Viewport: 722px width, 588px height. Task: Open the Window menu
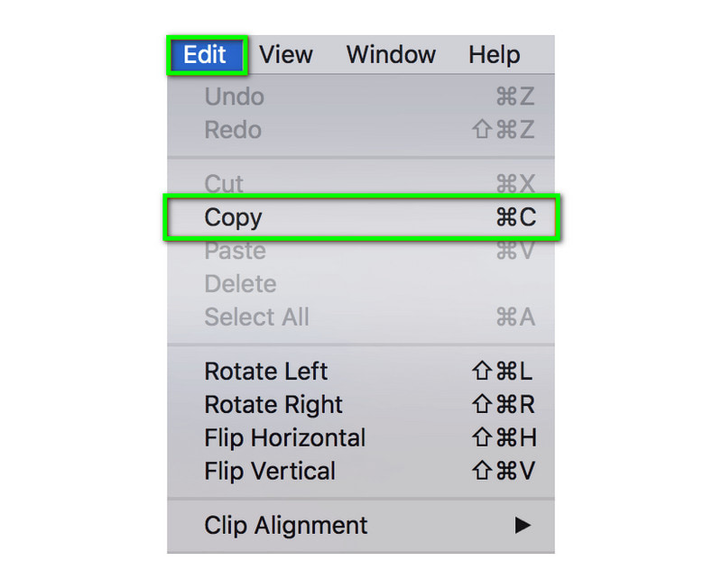pyautogui.click(x=390, y=55)
